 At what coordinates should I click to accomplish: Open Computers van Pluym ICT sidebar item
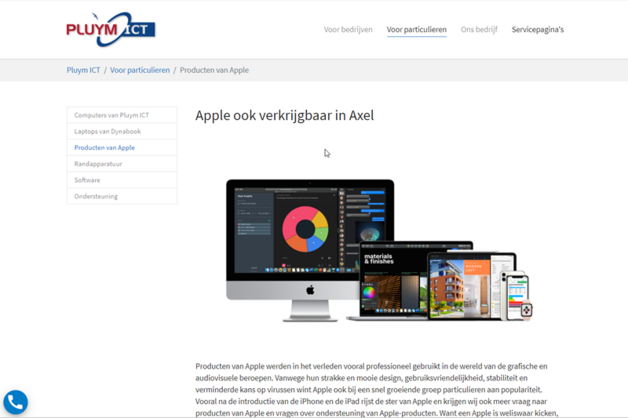pos(111,115)
